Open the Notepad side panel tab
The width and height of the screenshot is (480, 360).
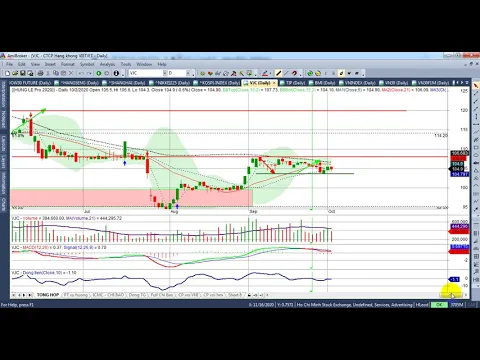click(3, 119)
